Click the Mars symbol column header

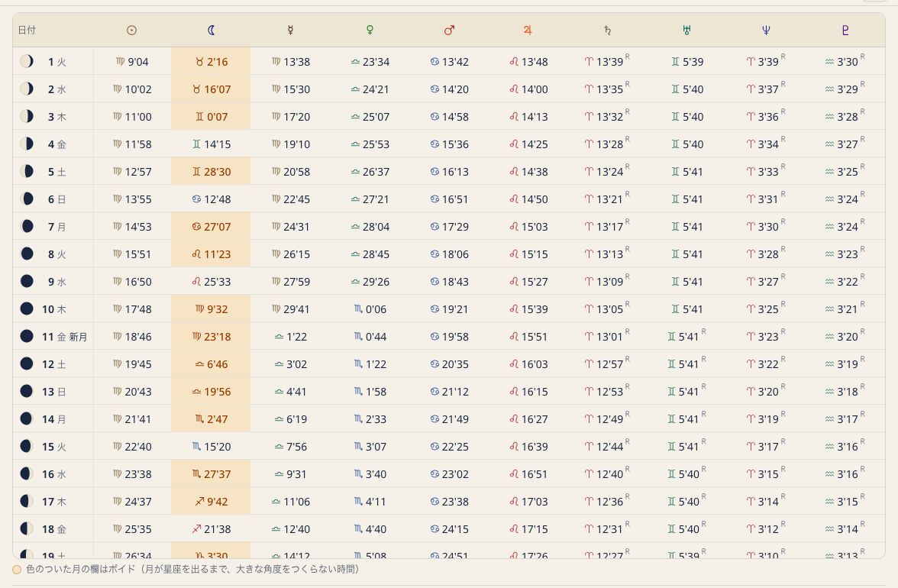tap(449, 31)
